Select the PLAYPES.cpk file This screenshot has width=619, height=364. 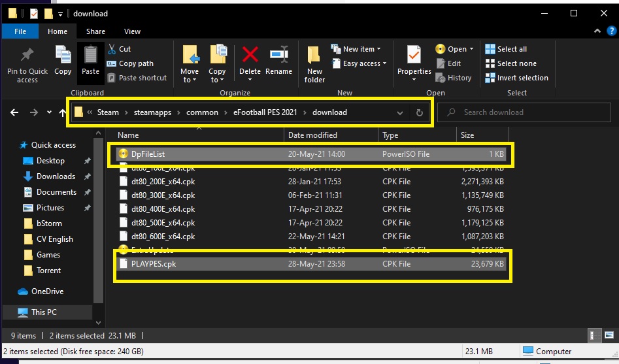point(311,264)
